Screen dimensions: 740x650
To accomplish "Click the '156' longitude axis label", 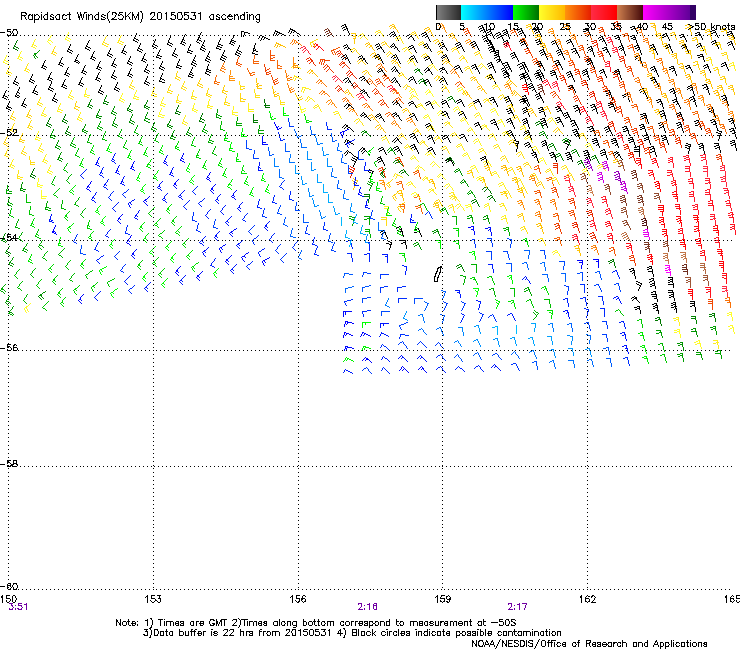I will tap(298, 599).
